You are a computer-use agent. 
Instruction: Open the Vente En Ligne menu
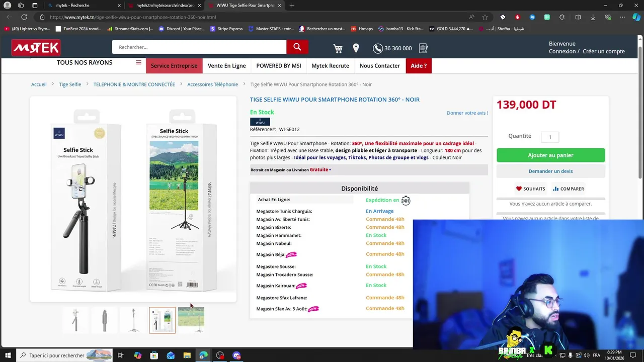pyautogui.click(x=227, y=66)
